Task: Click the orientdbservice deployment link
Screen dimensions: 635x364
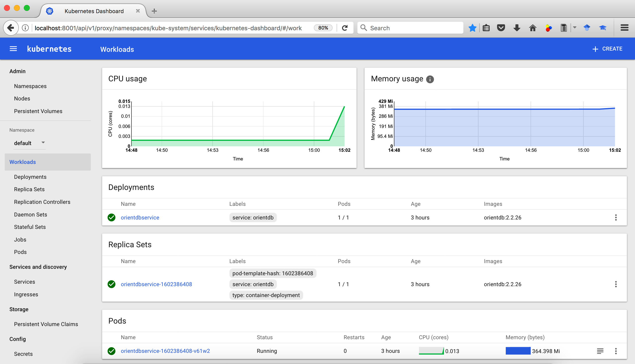Action: coord(140,217)
